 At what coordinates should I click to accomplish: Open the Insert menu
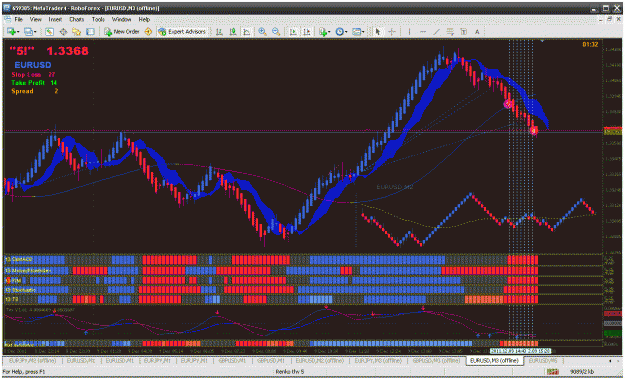[x=55, y=19]
